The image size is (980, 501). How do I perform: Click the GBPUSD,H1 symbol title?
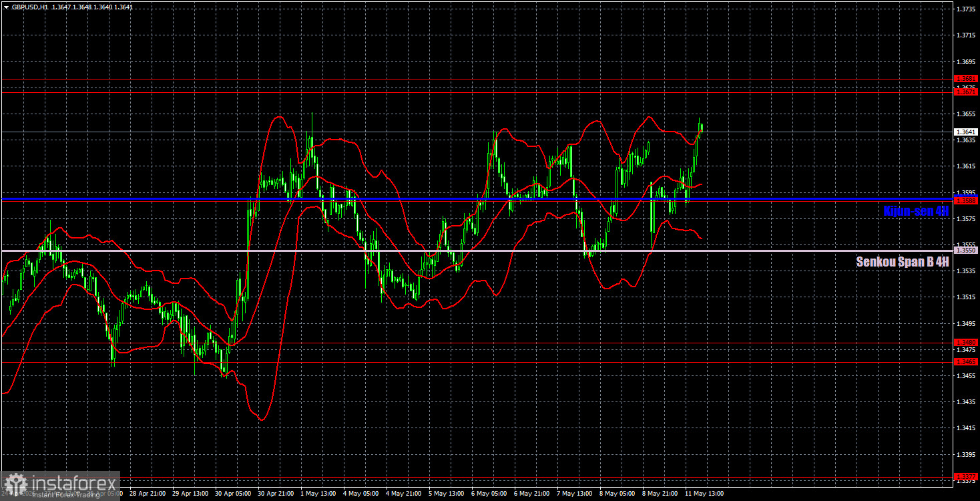click(x=31, y=7)
